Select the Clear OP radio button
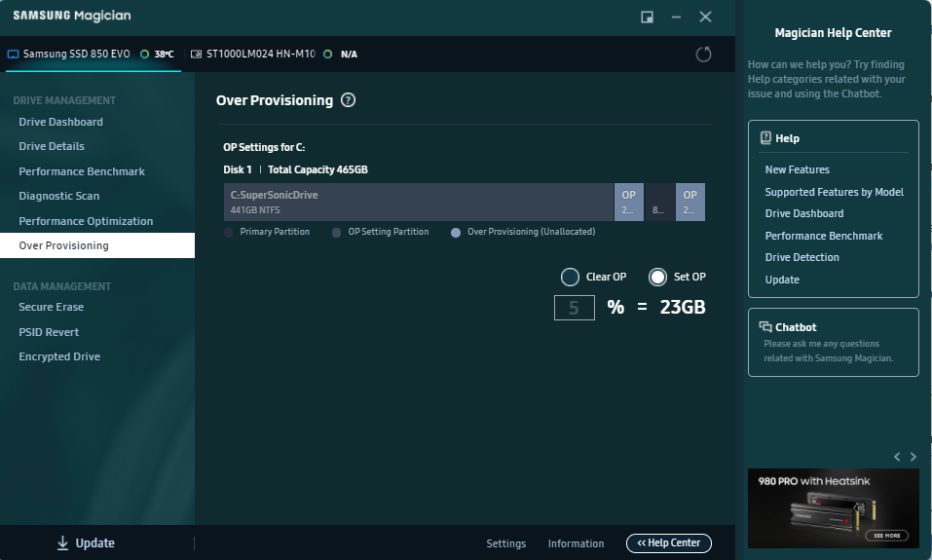 coord(570,277)
